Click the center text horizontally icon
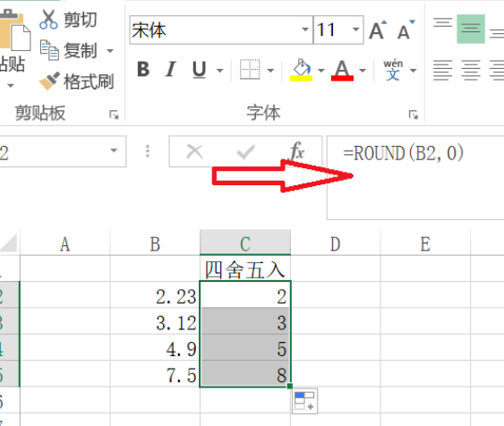 (x=471, y=70)
